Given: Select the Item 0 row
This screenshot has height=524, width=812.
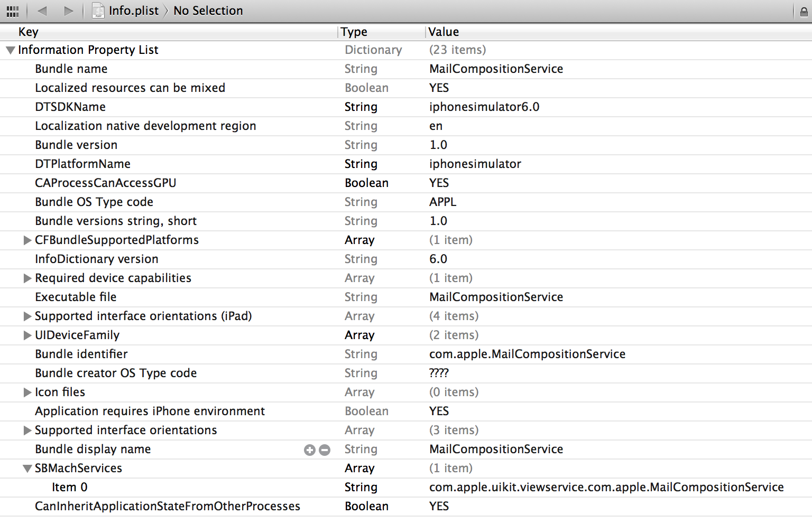Looking at the screenshot, I should [406, 487].
